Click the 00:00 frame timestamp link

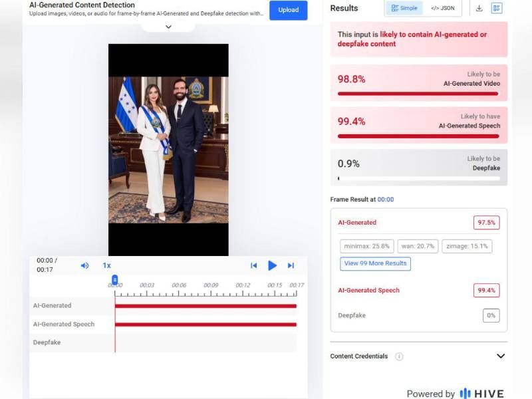click(386, 199)
